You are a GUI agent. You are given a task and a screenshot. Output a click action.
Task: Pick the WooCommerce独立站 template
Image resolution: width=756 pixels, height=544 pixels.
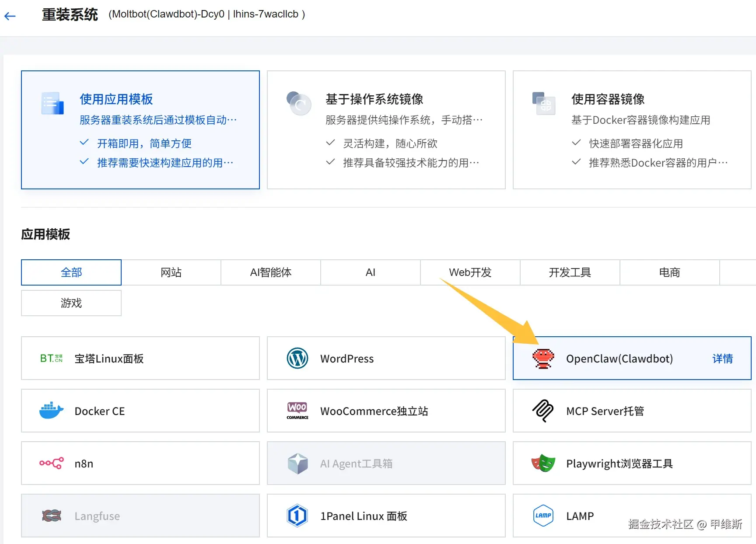(386, 411)
